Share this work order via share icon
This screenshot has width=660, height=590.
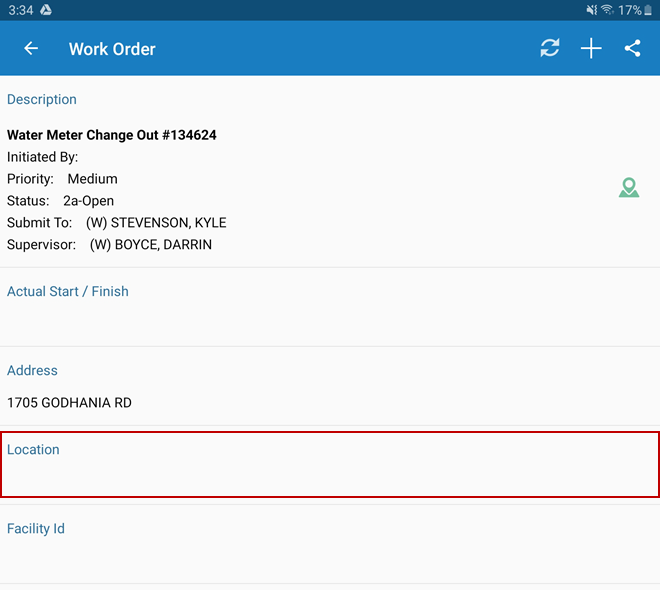[632, 49]
